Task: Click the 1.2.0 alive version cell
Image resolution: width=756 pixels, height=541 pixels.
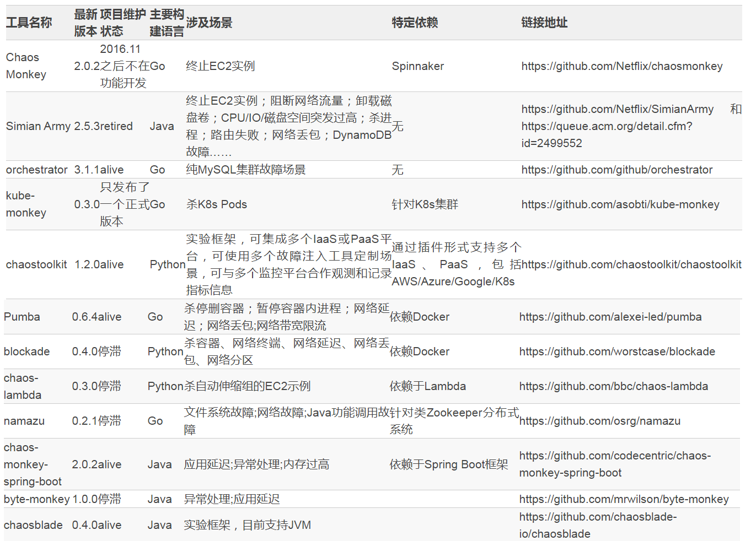Action: (x=99, y=264)
